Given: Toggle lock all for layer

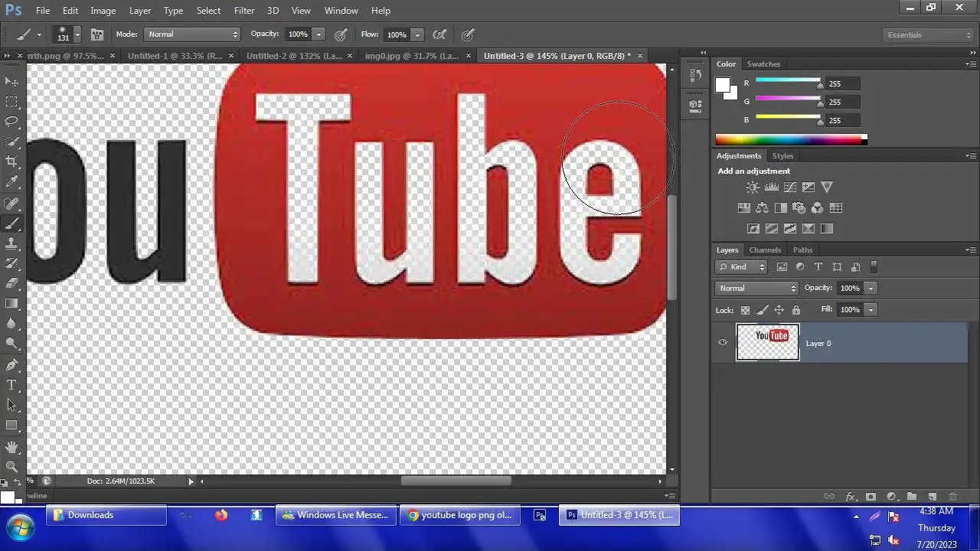Looking at the screenshot, I should click(x=796, y=310).
